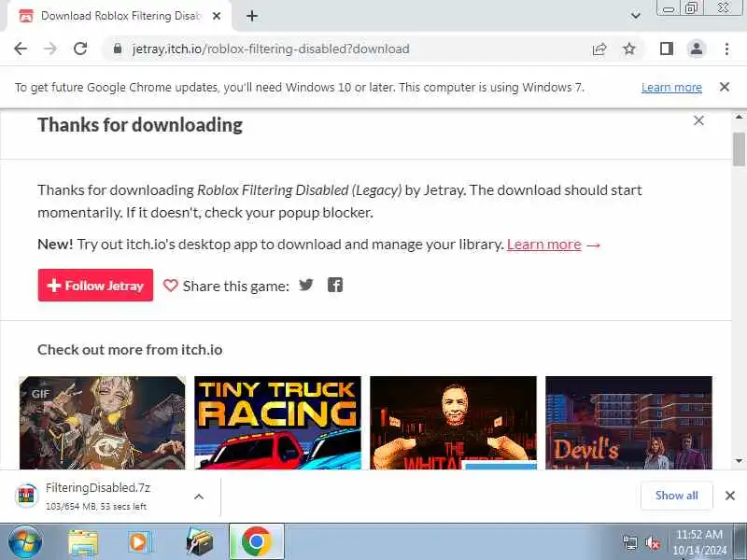Click the Check out more from itch.io heading
The width and height of the screenshot is (747, 560).
(x=130, y=349)
